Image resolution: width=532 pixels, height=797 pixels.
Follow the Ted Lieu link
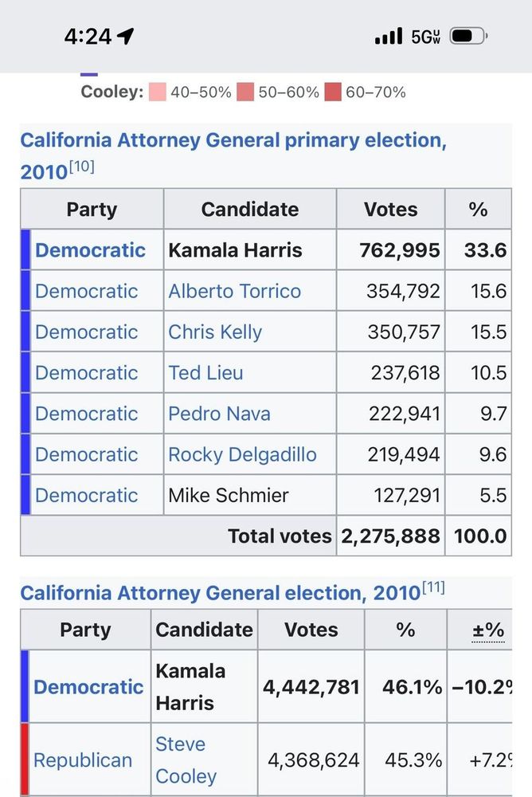[205, 372]
